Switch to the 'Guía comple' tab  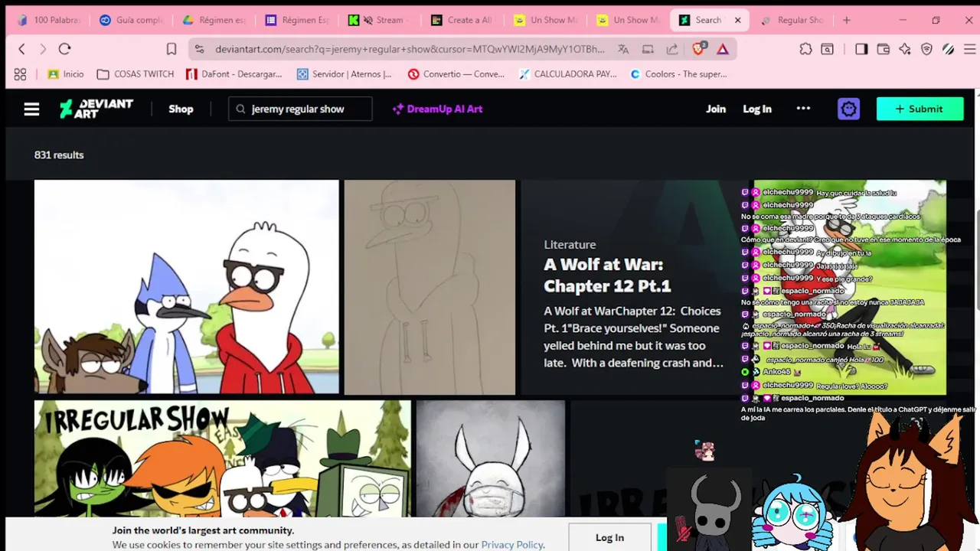coord(132,20)
